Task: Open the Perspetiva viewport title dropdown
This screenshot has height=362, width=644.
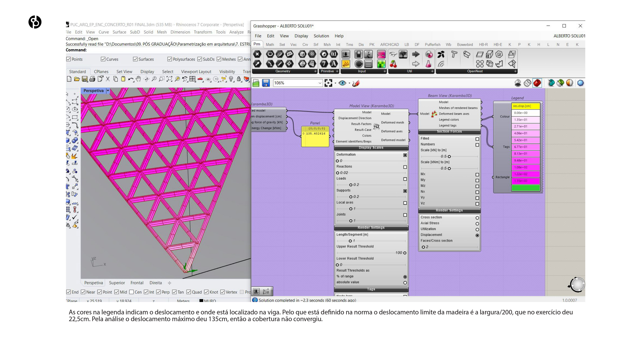Action: (x=108, y=91)
